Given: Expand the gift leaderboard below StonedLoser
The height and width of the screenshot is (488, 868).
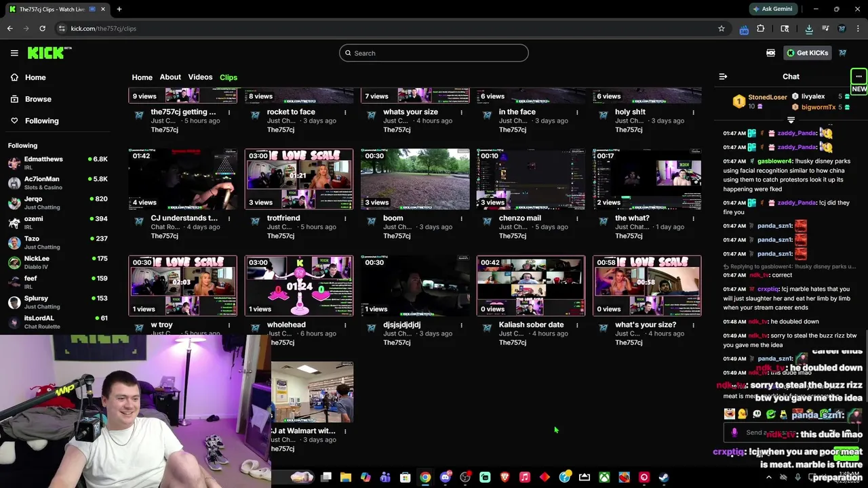Looking at the screenshot, I should pos(791,120).
